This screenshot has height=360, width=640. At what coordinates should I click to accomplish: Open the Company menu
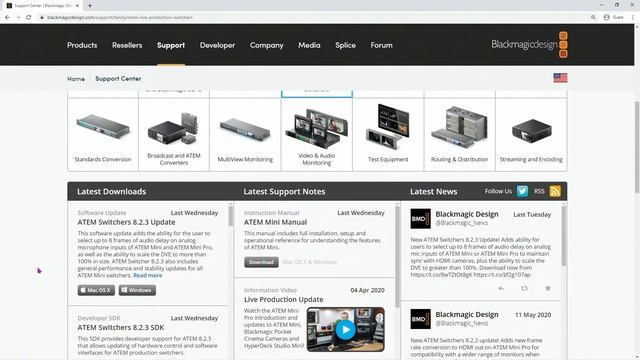[x=267, y=45]
